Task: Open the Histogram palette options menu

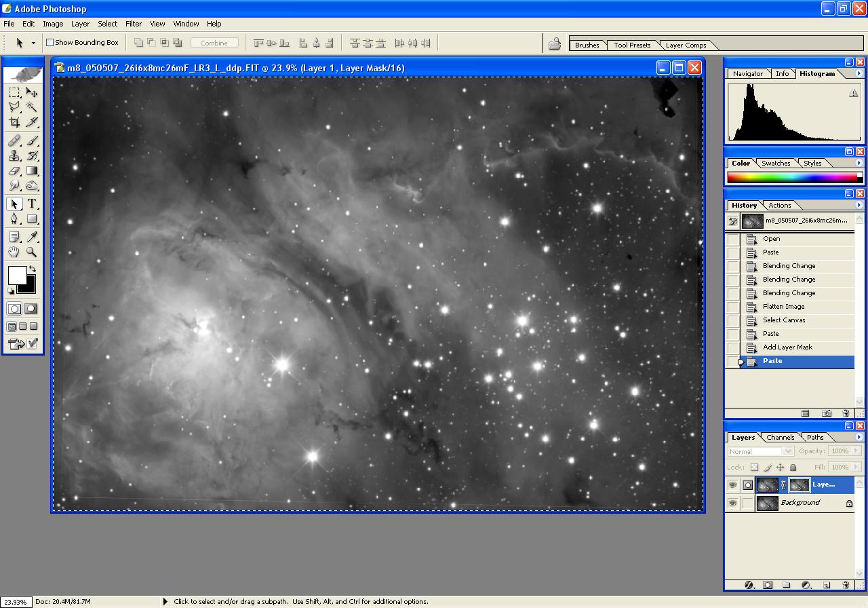Action: coord(859,73)
